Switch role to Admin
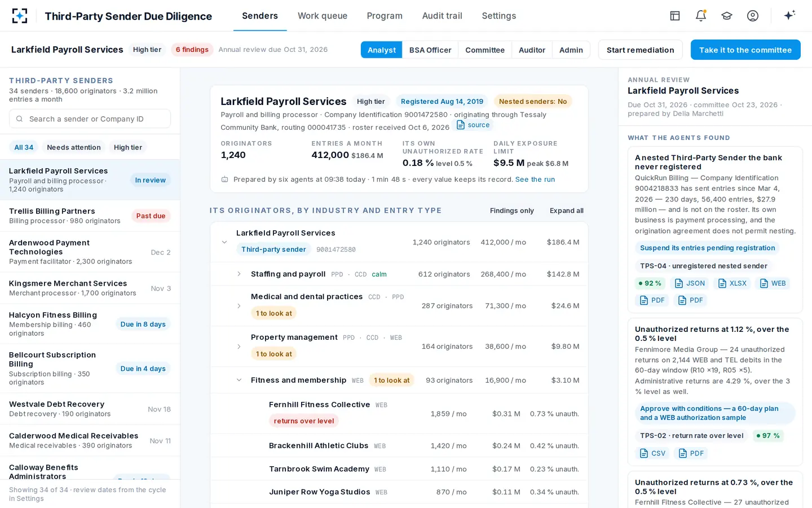The width and height of the screenshot is (812, 508). (x=571, y=50)
